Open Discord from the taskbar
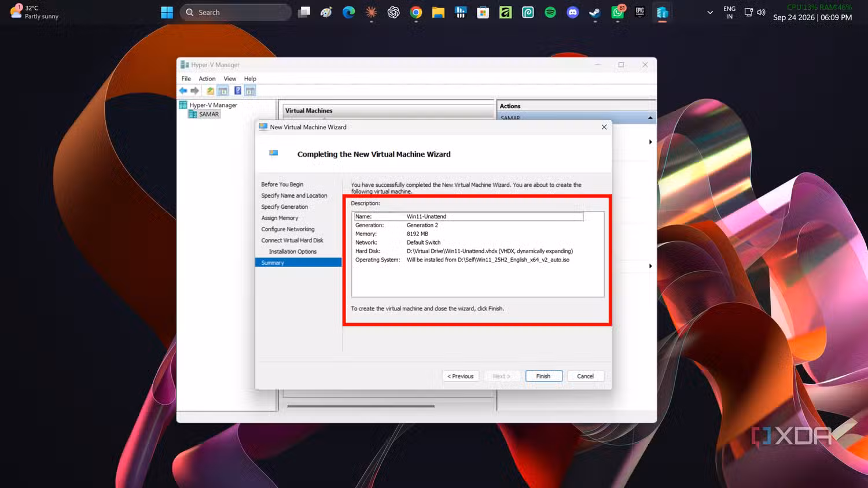The height and width of the screenshot is (488, 868). pyautogui.click(x=573, y=12)
